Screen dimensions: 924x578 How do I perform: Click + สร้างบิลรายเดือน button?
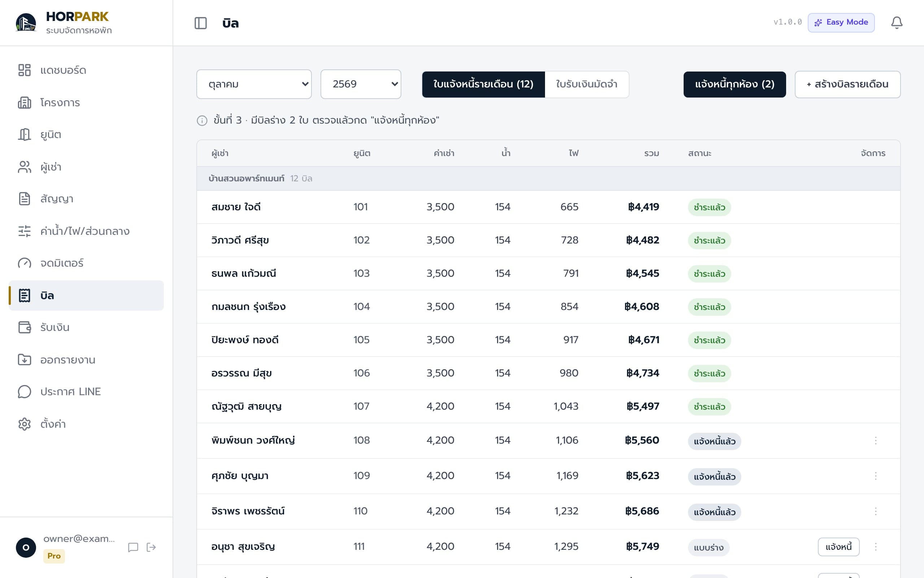point(847,84)
